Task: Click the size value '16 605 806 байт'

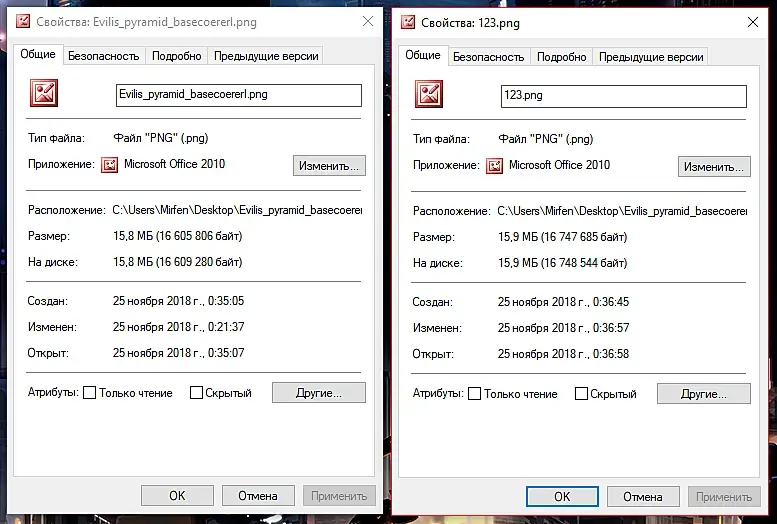Action: pos(199,236)
